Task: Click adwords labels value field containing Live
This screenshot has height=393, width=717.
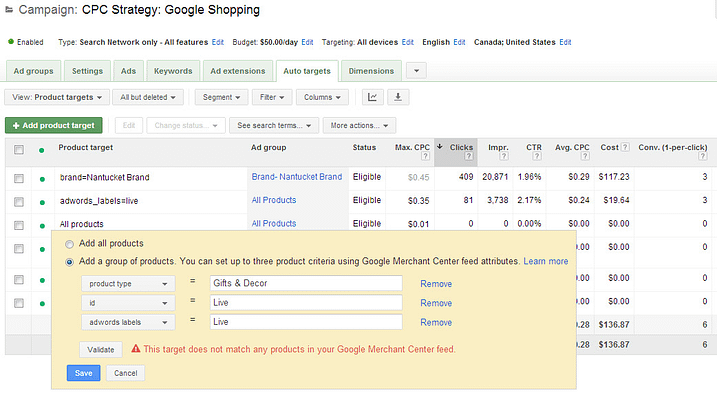Action: pos(306,322)
